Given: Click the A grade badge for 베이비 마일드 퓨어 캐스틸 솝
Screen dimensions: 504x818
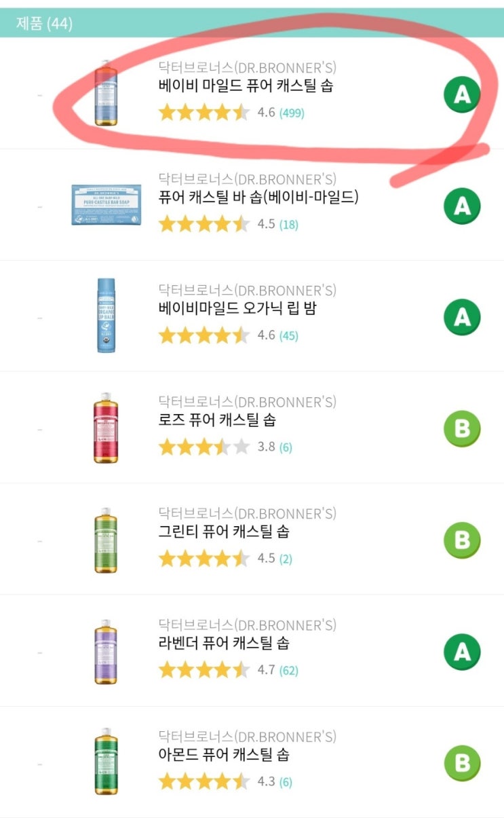Looking at the screenshot, I should coord(462,95).
